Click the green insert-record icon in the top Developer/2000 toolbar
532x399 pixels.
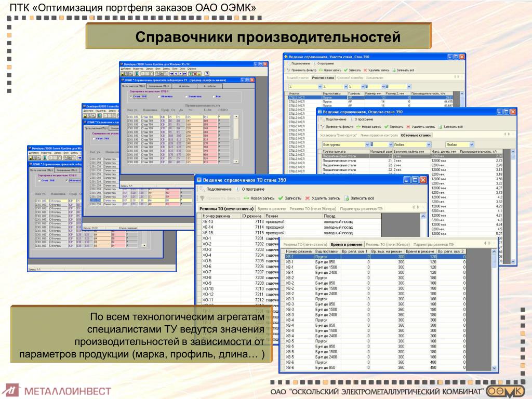click(x=191, y=73)
